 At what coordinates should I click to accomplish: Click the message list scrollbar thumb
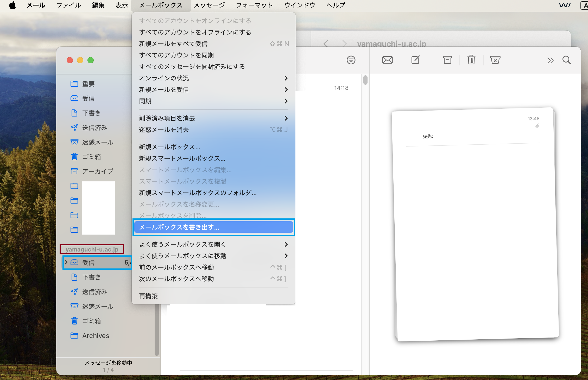[x=365, y=80]
